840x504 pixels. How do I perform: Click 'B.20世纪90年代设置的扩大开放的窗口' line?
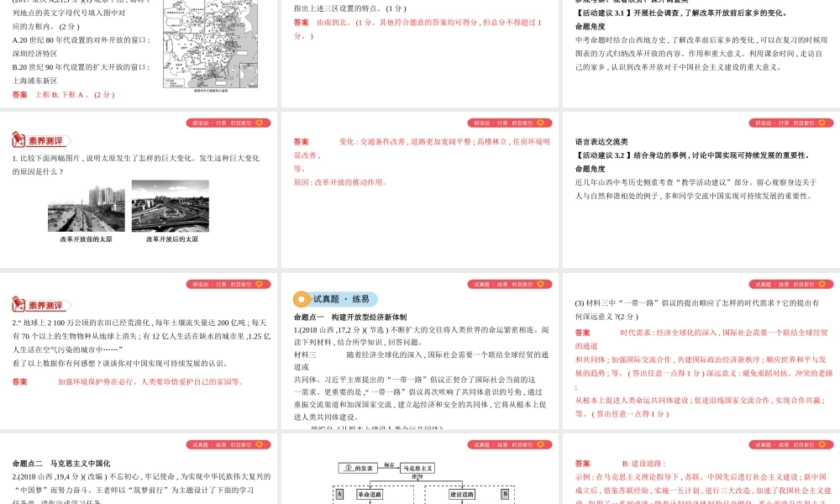tap(81, 67)
